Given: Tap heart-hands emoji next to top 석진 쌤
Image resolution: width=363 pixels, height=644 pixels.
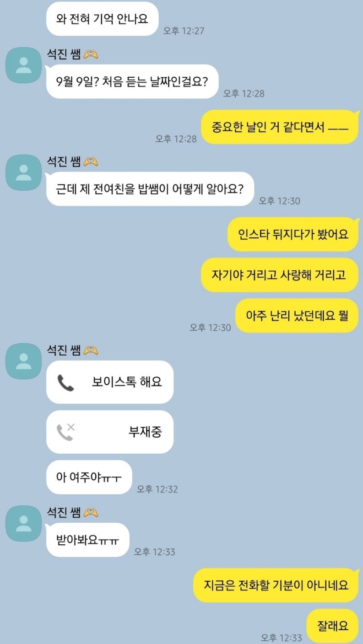Looking at the screenshot, I should pyautogui.click(x=91, y=55).
